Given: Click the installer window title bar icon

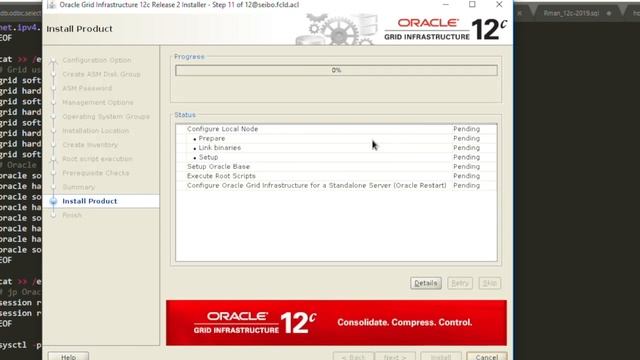Looking at the screenshot, I should [51, 5].
